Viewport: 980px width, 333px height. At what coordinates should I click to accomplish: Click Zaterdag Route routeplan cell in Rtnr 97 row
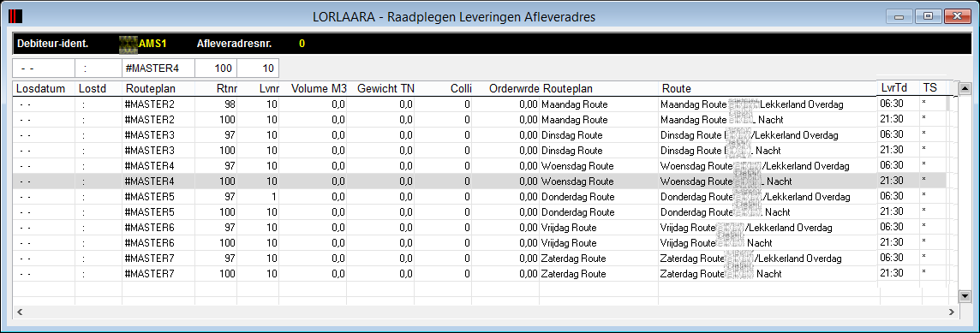[x=573, y=259]
